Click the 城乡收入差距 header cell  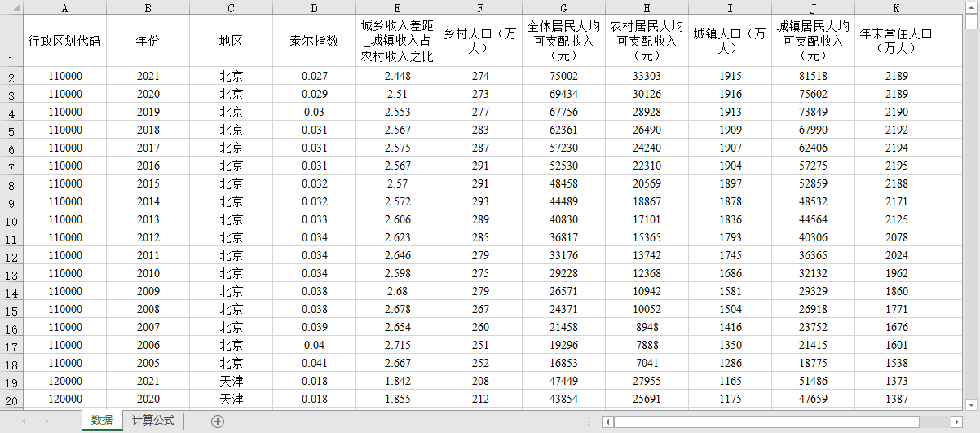(x=397, y=41)
